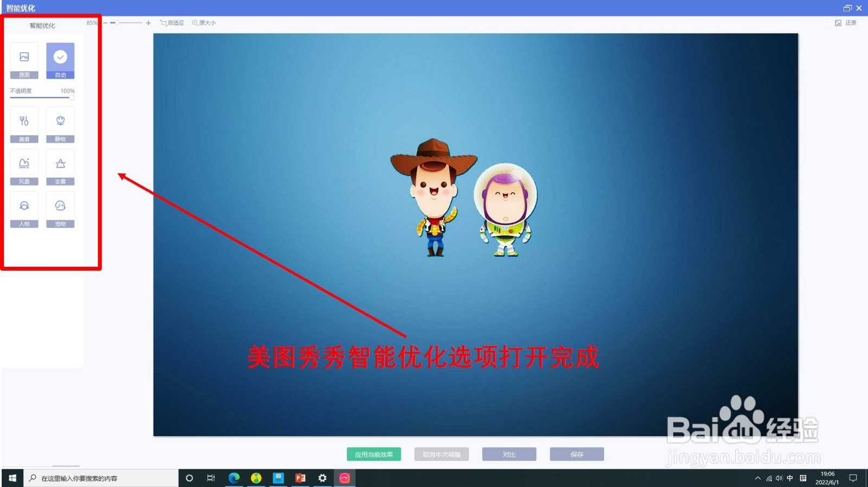Image resolution: width=868 pixels, height=487 pixels.
Task: Adjust the 不透明度 opacity slider
Action: tap(42, 98)
